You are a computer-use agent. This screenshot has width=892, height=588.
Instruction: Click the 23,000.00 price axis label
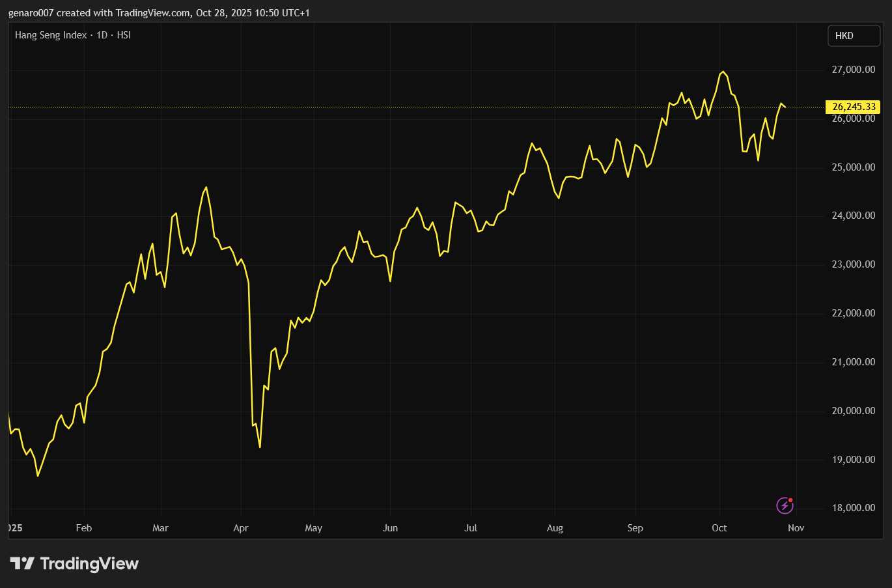coord(854,264)
